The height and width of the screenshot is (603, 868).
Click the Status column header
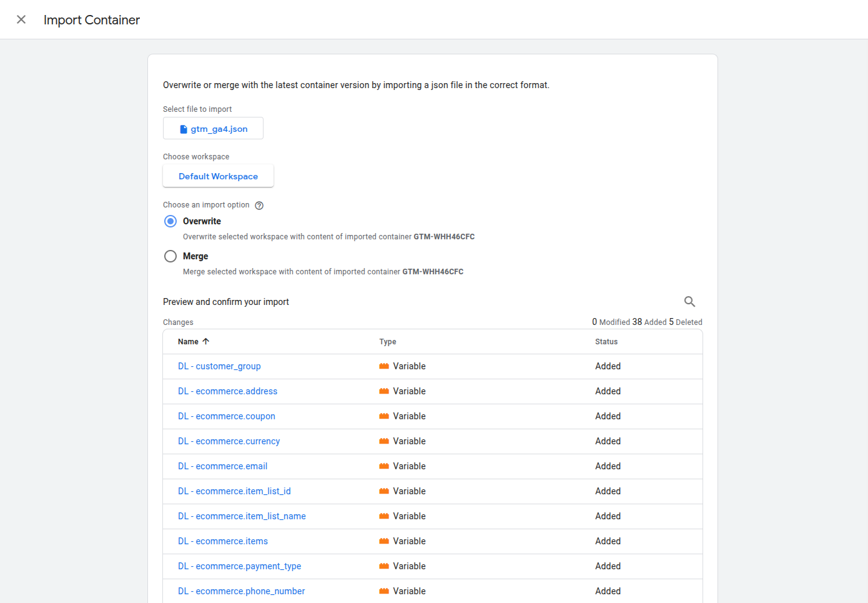[x=606, y=342]
